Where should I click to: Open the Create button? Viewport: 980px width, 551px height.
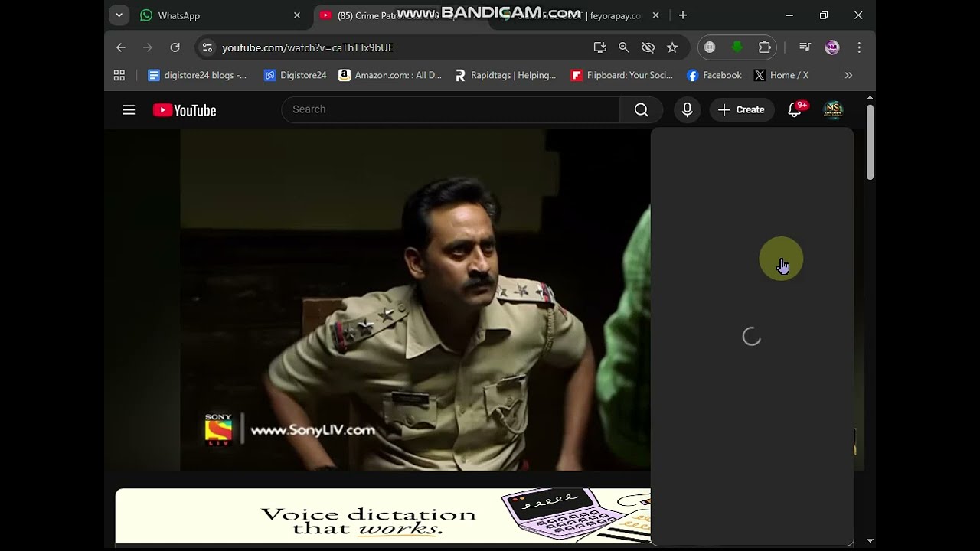741,110
